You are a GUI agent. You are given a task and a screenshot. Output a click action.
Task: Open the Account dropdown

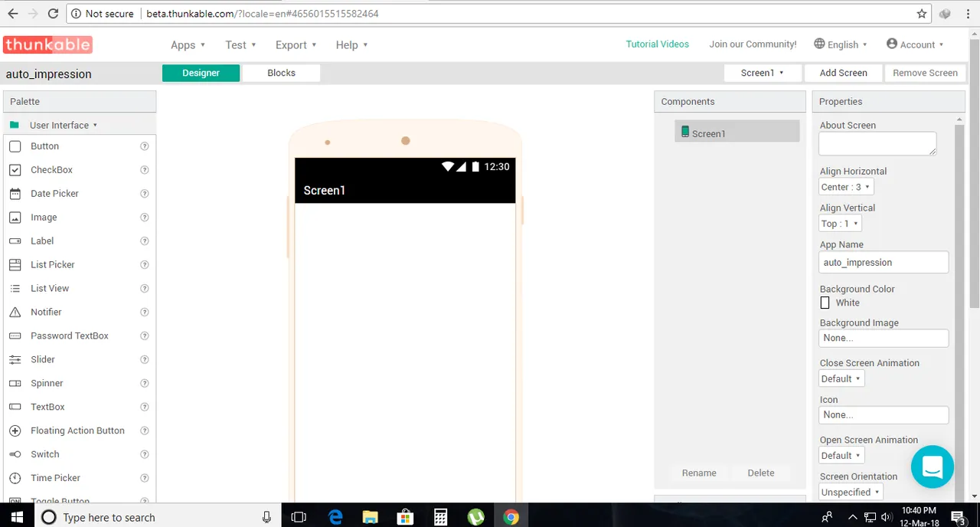(915, 44)
